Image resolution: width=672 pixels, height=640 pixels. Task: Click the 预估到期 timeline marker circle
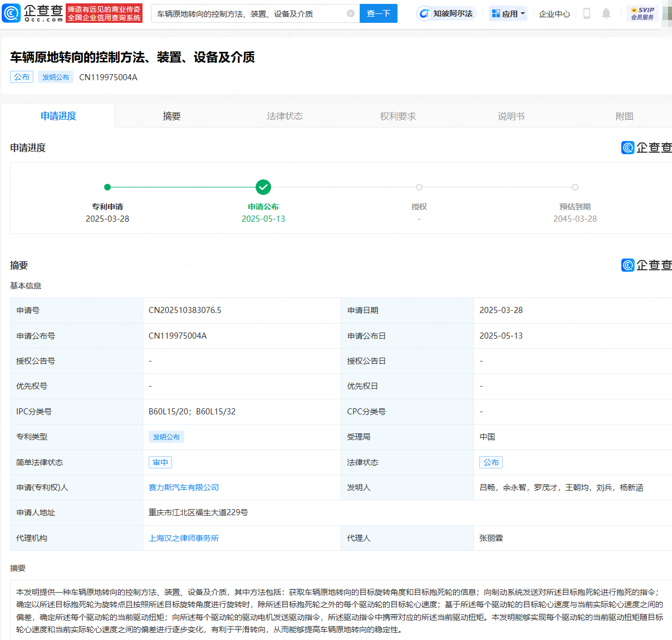[575, 187]
